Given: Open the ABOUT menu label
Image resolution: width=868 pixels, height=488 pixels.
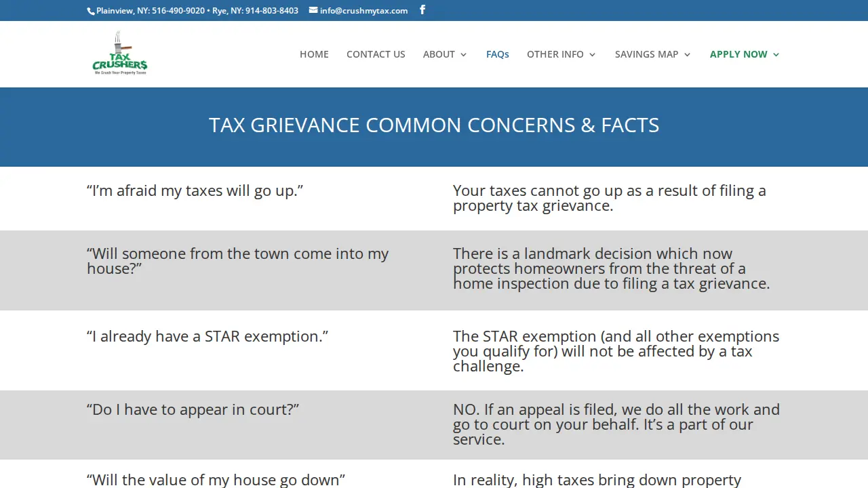Looking at the screenshot, I should 439,54.
